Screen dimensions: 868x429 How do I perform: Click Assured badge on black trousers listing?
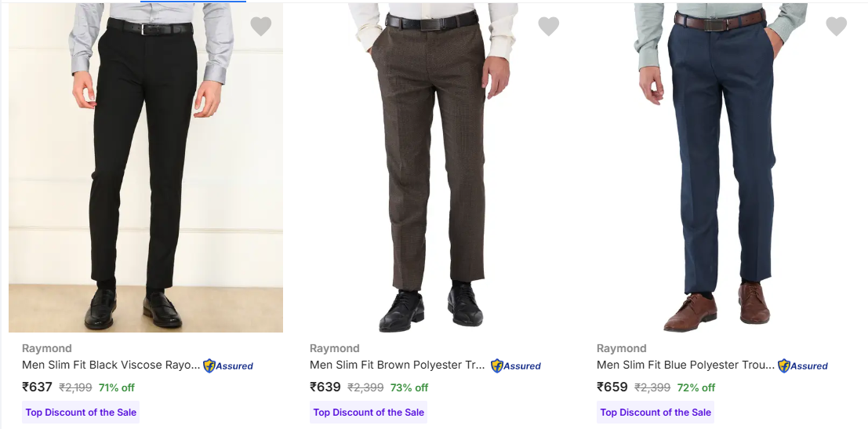tap(228, 365)
